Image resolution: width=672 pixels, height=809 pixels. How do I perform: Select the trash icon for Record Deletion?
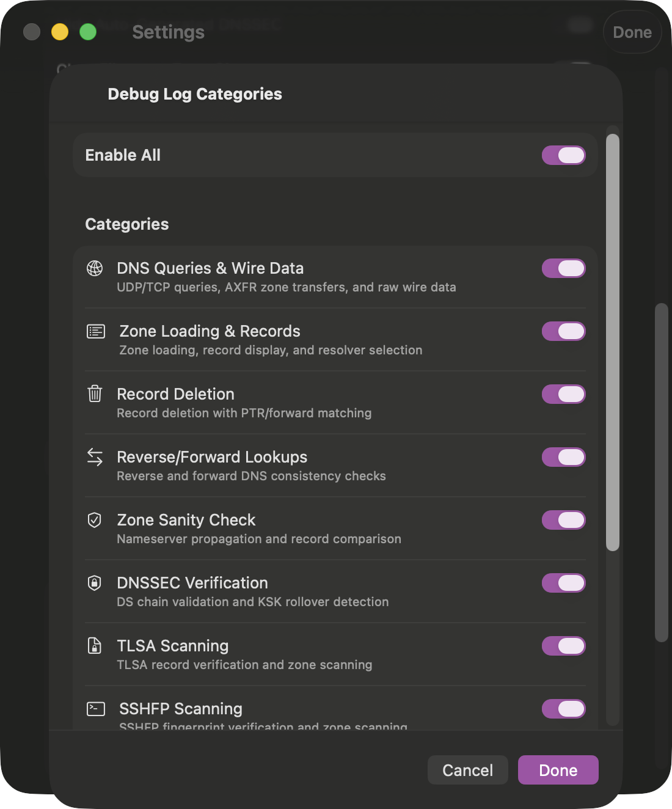pyautogui.click(x=95, y=394)
